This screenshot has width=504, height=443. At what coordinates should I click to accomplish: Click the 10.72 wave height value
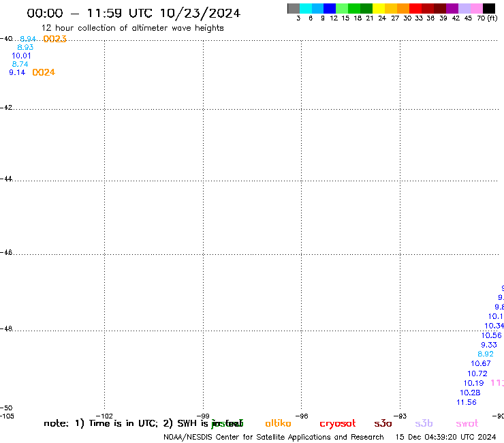[477, 373]
